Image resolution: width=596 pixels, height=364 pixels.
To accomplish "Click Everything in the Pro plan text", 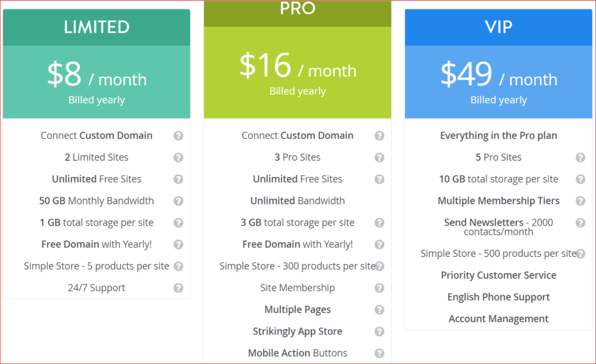I will (498, 135).
